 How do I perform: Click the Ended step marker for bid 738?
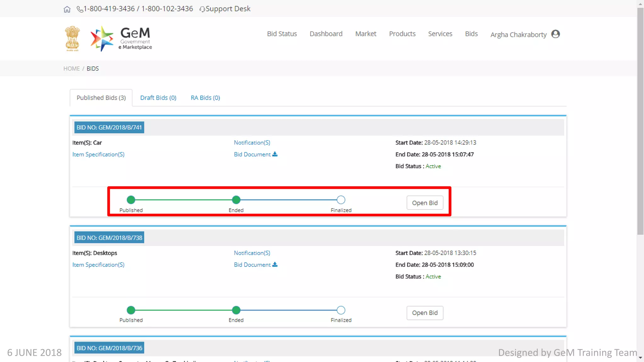(236, 310)
